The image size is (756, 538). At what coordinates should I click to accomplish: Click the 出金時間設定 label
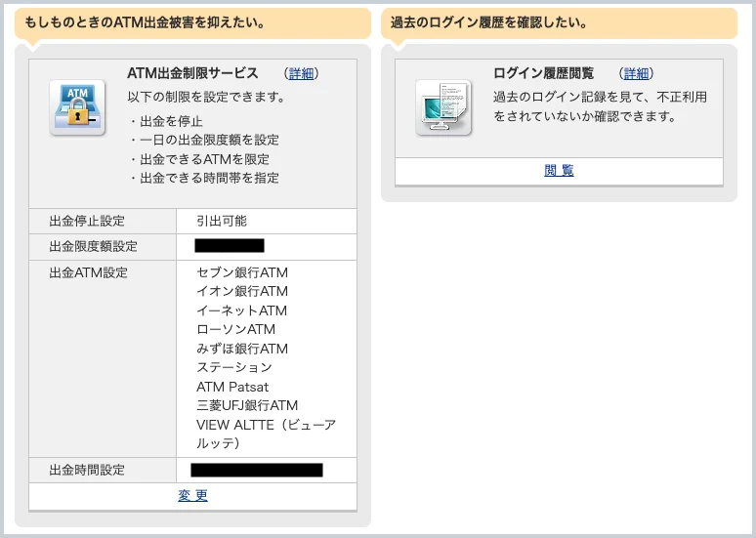tap(87, 470)
